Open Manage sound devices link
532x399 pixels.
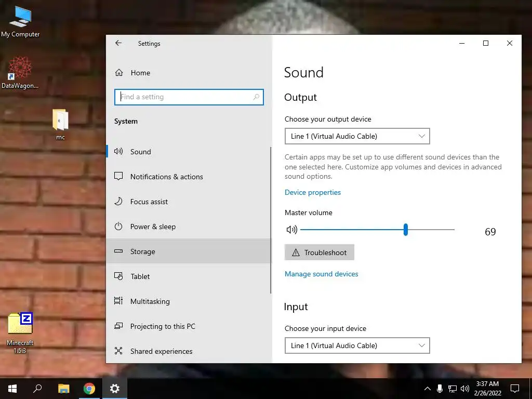321,274
